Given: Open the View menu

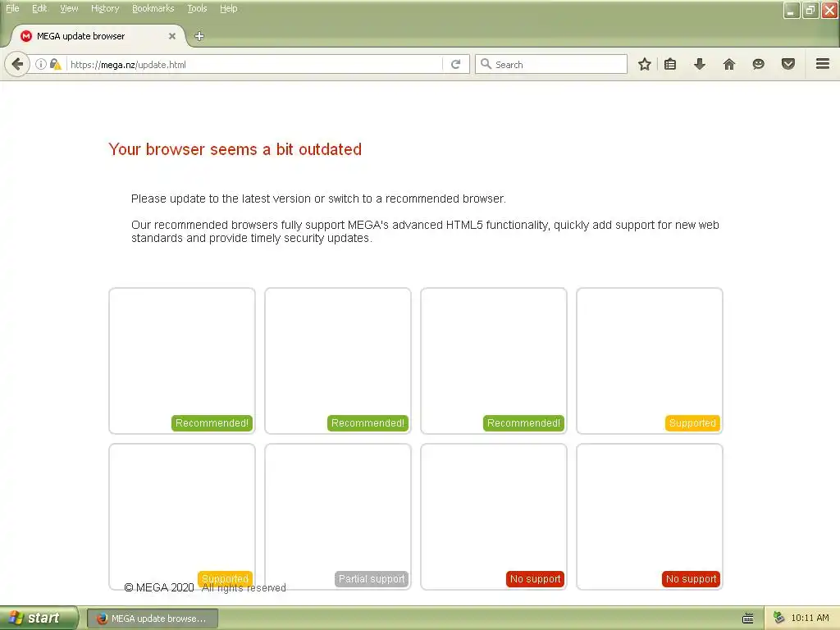Looking at the screenshot, I should [x=69, y=8].
